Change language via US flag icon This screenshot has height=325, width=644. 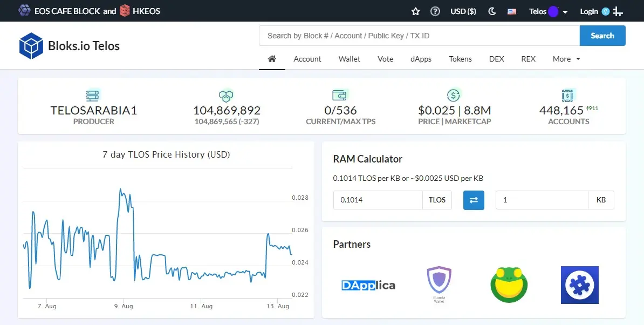(512, 11)
